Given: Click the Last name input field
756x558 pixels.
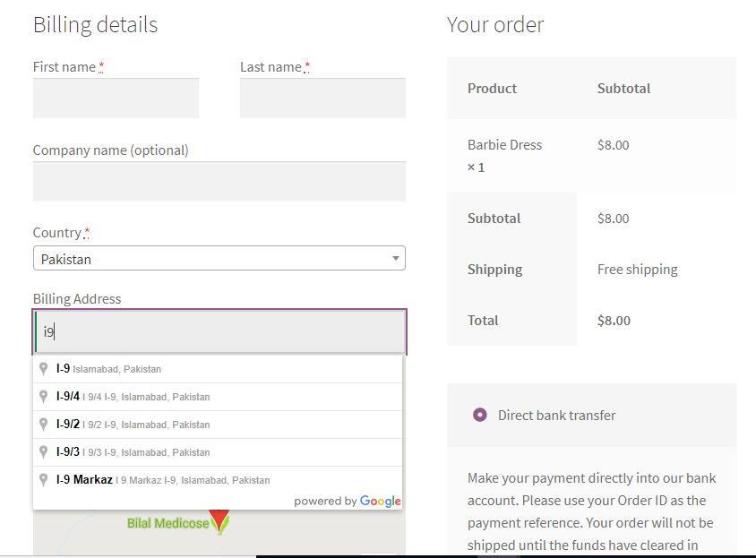Looking at the screenshot, I should (322, 98).
